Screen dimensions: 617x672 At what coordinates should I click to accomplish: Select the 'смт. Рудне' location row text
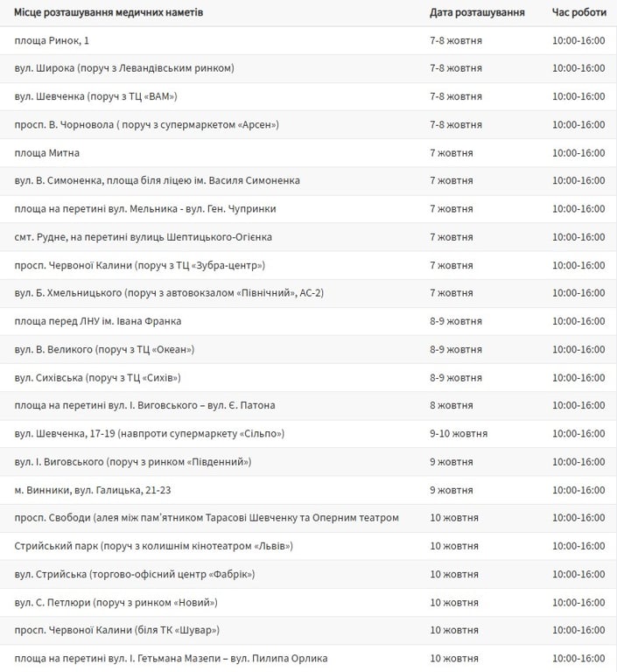click(x=144, y=237)
